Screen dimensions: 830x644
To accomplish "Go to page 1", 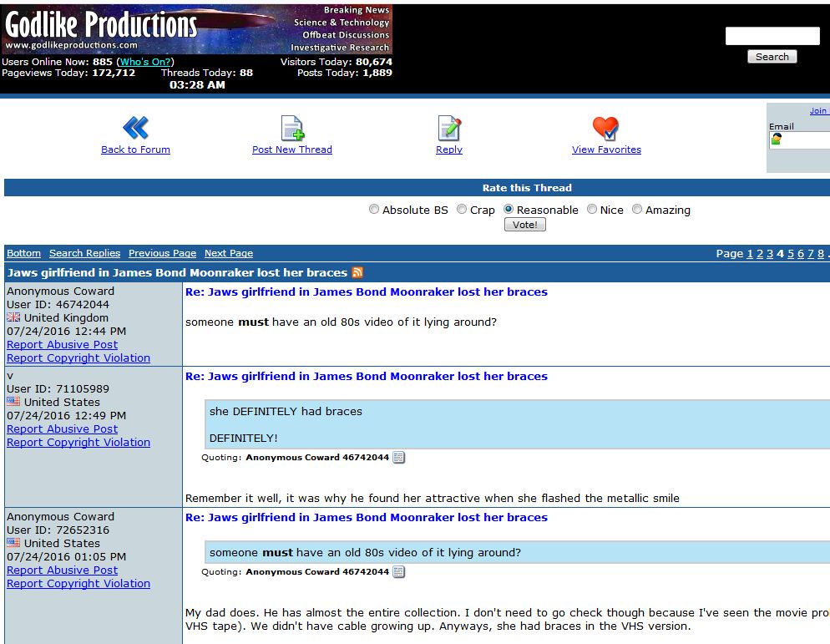I will [x=750, y=254].
